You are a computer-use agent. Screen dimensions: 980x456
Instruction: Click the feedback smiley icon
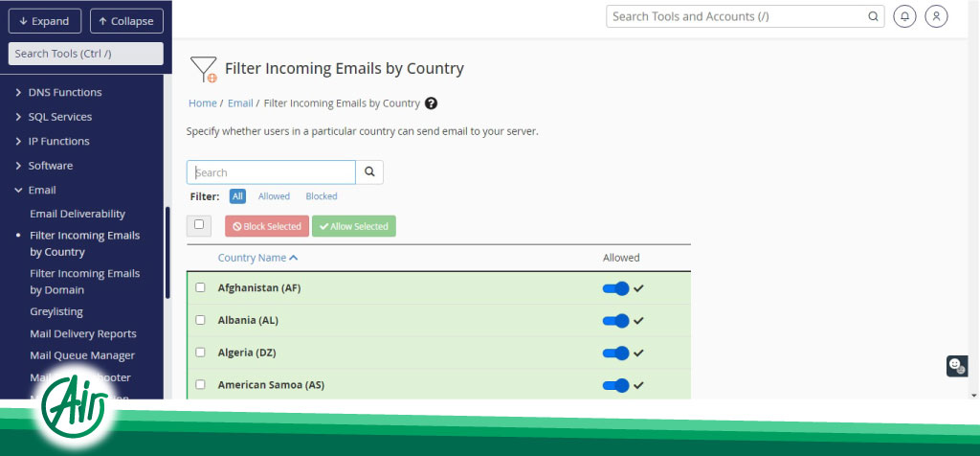point(956,366)
